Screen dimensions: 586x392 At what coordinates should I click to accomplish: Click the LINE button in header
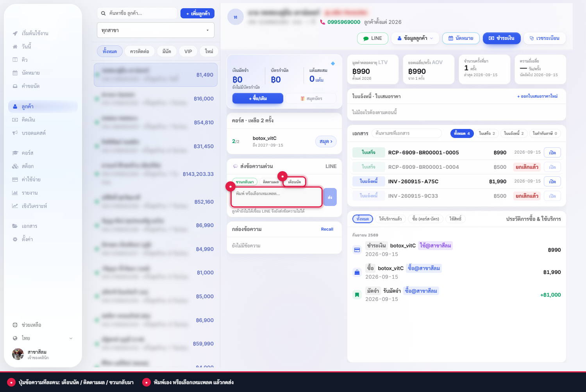point(373,38)
